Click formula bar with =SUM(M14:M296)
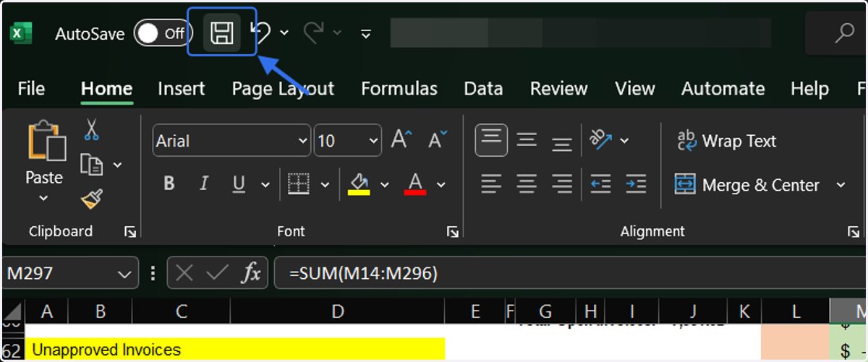Image resolution: width=868 pixels, height=362 pixels. [x=570, y=274]
